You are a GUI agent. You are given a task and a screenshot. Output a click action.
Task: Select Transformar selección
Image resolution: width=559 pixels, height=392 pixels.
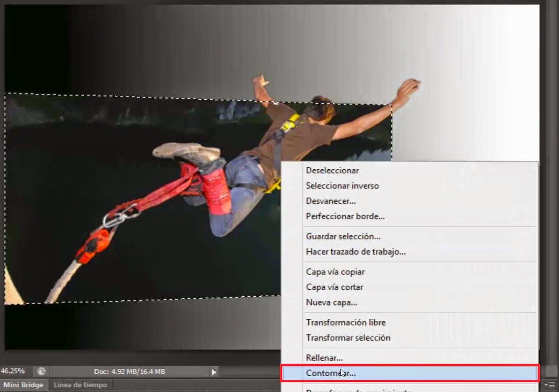pos(409,338)
